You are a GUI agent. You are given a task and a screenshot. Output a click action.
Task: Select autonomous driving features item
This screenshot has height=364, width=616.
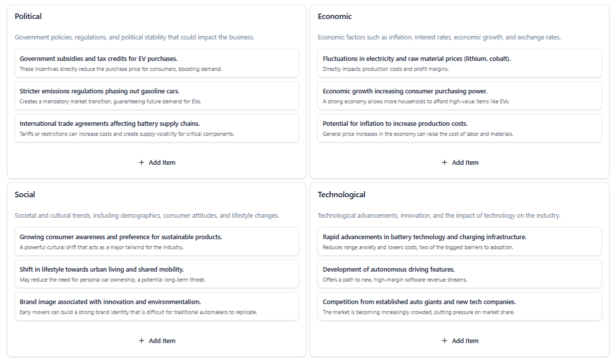(459, 274)
